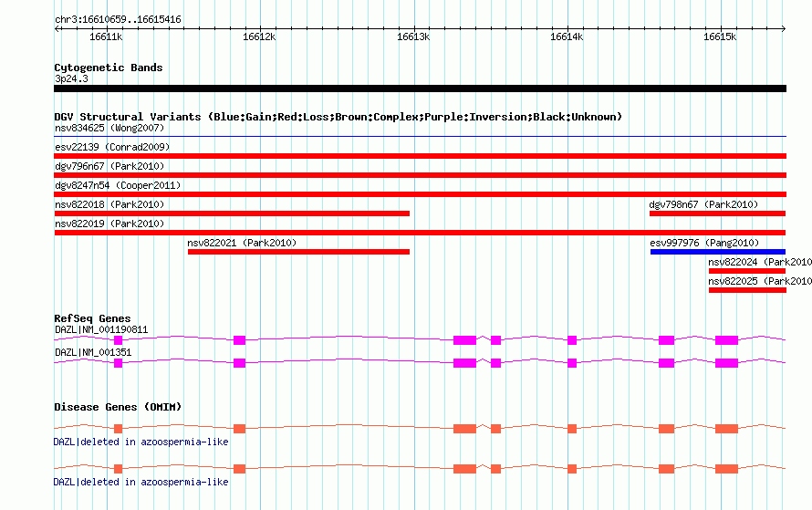
Task: Click the red nsv822024 loss bar
Action: click(747, 271)
